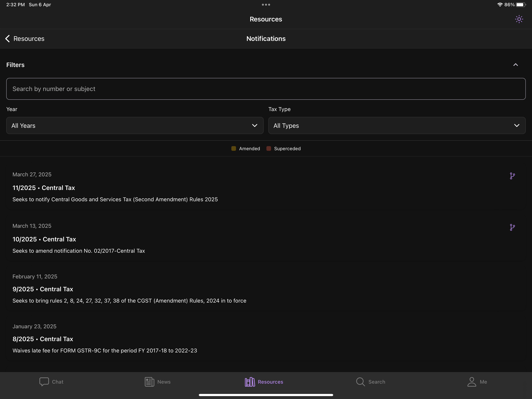532x399 pixels.
Task: Click 'Waives late fee for FORM GSTR-9C' text
Action: point(105,350)
